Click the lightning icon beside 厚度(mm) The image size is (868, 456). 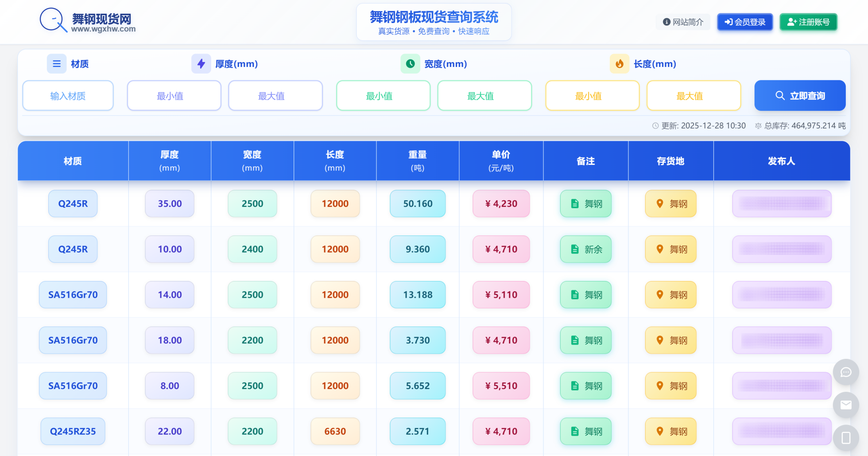[201, 64]
